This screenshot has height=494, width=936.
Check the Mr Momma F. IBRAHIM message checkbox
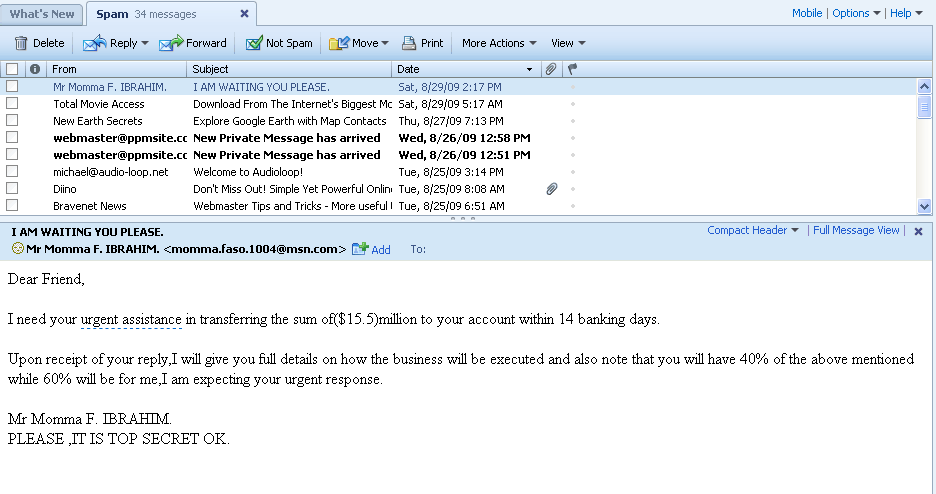[x=12, y=87]
